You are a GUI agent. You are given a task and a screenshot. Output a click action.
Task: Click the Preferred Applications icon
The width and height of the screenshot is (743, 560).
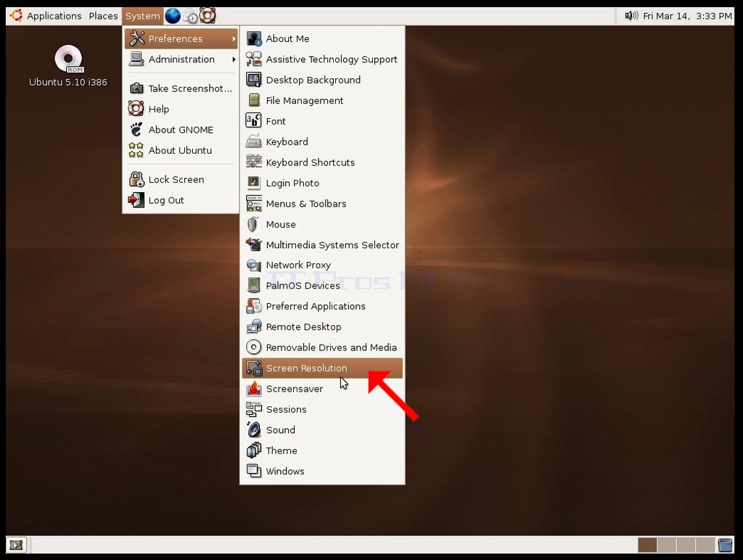(254, 307)
